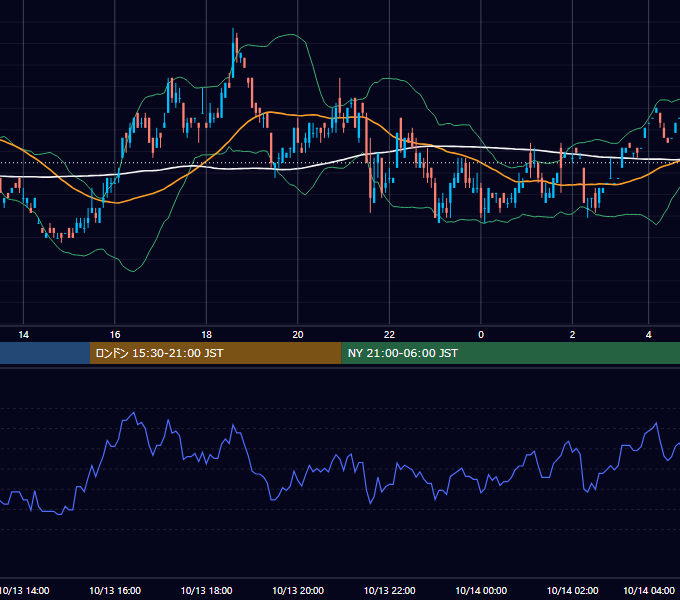The image size is (680, 600).
Task: Click the 10/14 02:00 date label
Action: (572, 590)
